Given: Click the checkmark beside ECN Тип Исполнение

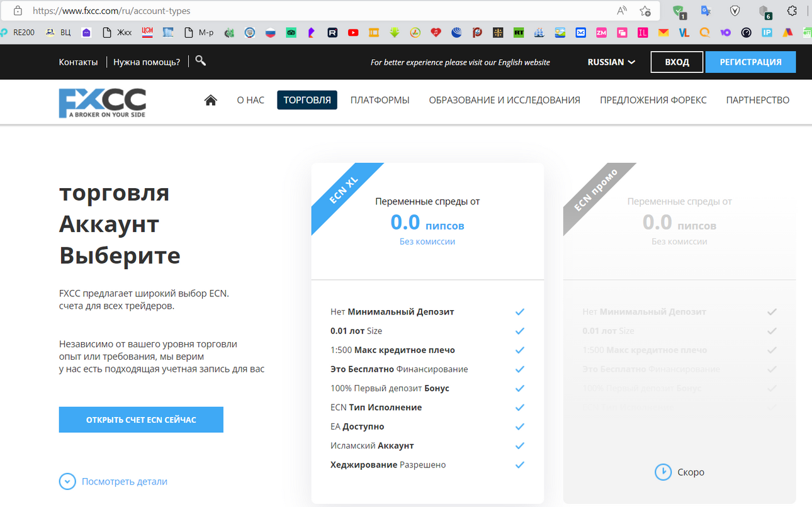Looking at the screenshot, I should pyautogui.click(x=519, y=408).
